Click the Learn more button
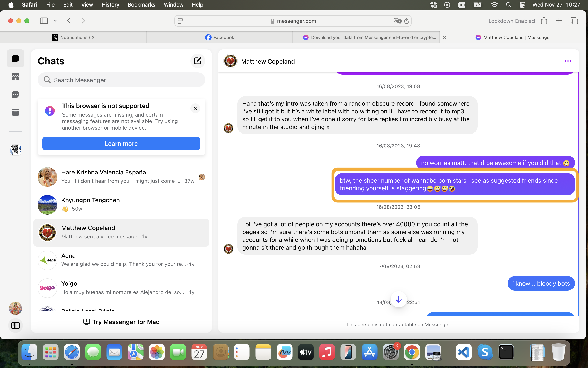This screenshot has width=588, height=368. (121, 144)
